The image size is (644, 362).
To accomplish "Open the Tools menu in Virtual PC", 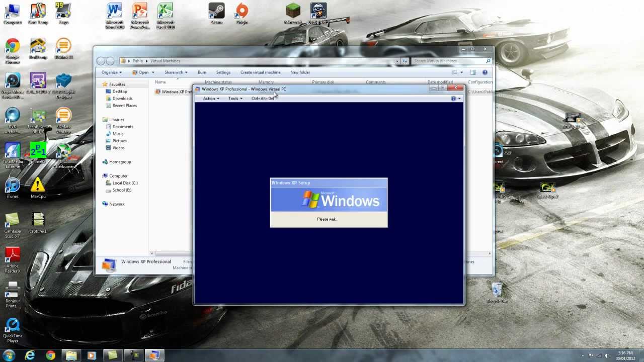I will [x=235, y=99].
